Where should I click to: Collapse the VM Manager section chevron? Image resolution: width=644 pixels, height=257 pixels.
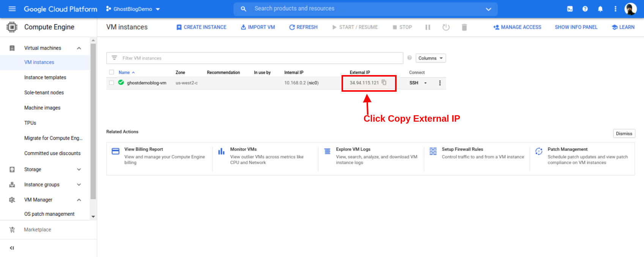(x=79, y=200)
